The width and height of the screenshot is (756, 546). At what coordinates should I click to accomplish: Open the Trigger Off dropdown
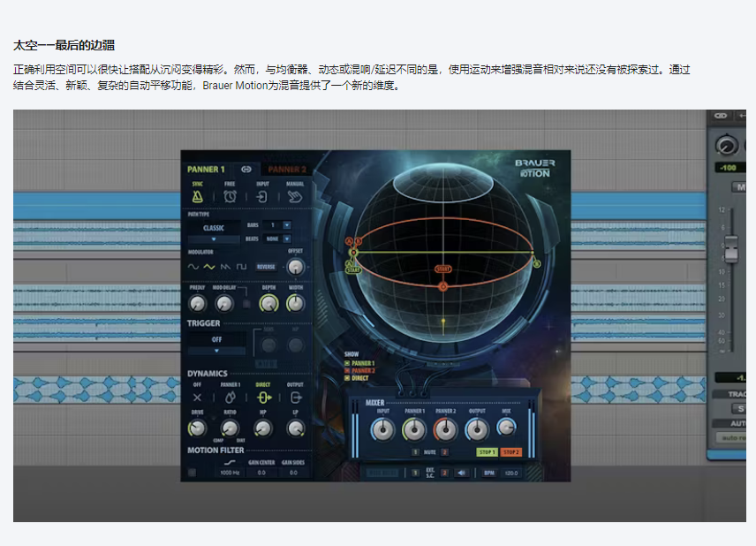(216, 344)
